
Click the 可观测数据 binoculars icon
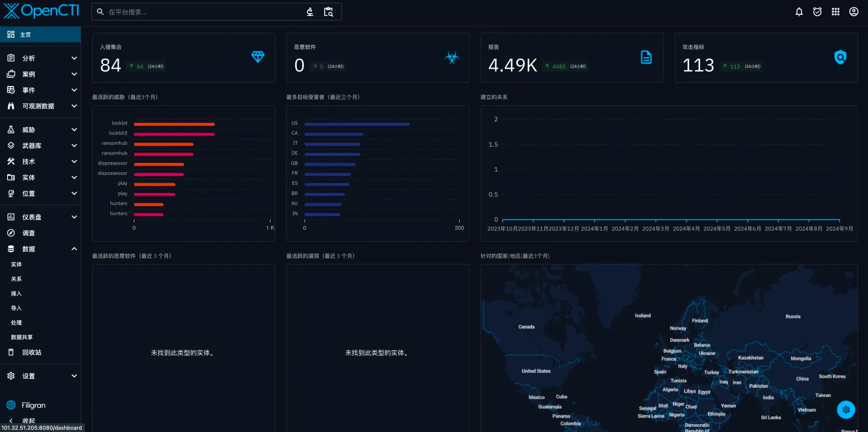tap(11, 106)
